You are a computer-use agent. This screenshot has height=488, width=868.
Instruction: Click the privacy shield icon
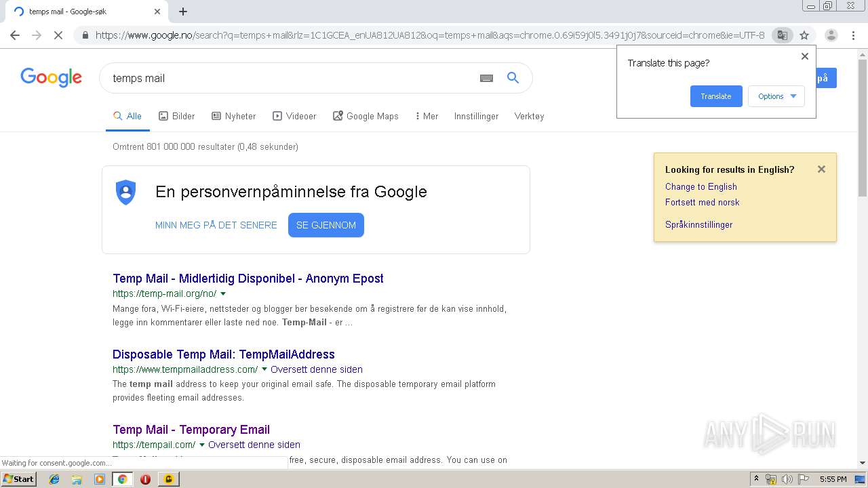pos(125,192)
